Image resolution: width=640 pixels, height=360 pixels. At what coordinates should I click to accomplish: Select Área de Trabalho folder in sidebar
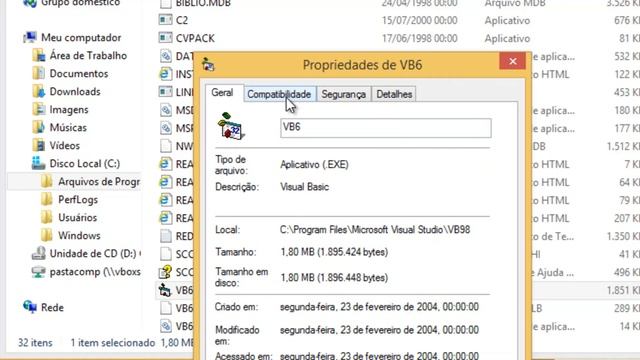[x=88, y=56]
